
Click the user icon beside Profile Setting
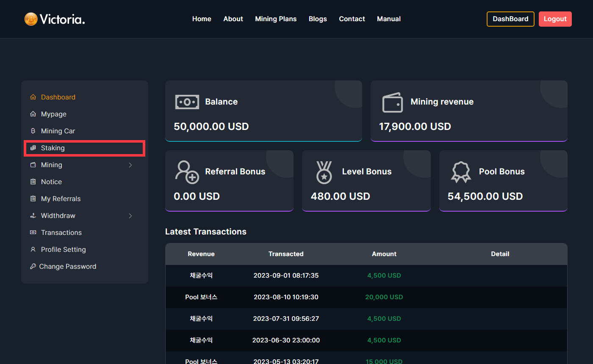pos(33,250)
